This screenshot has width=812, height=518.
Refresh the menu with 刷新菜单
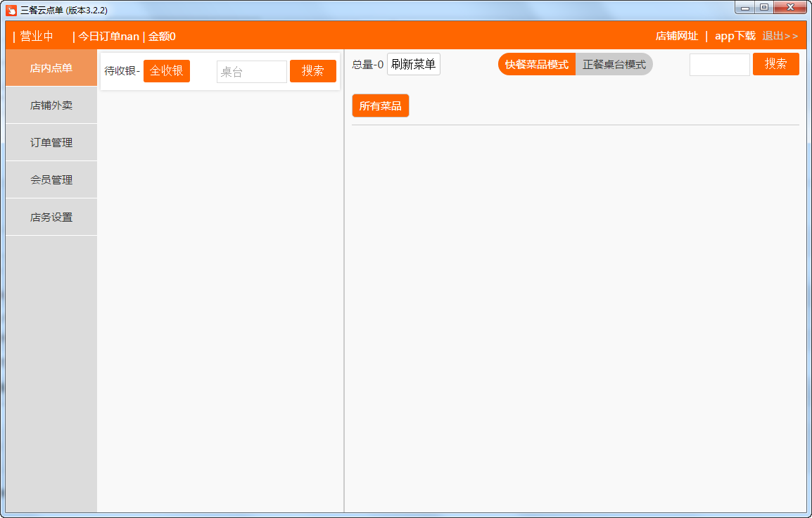(413, 65)
